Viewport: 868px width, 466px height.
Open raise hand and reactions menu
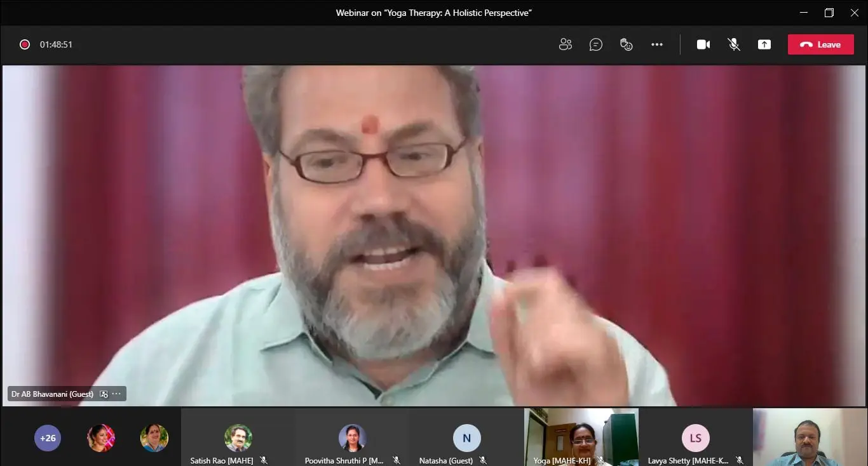point(627,44)
